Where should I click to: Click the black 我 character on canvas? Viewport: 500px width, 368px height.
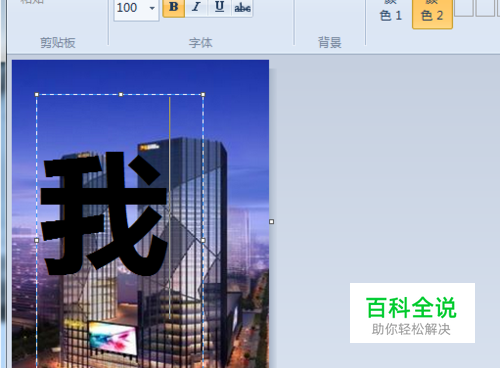coord(103,213)
